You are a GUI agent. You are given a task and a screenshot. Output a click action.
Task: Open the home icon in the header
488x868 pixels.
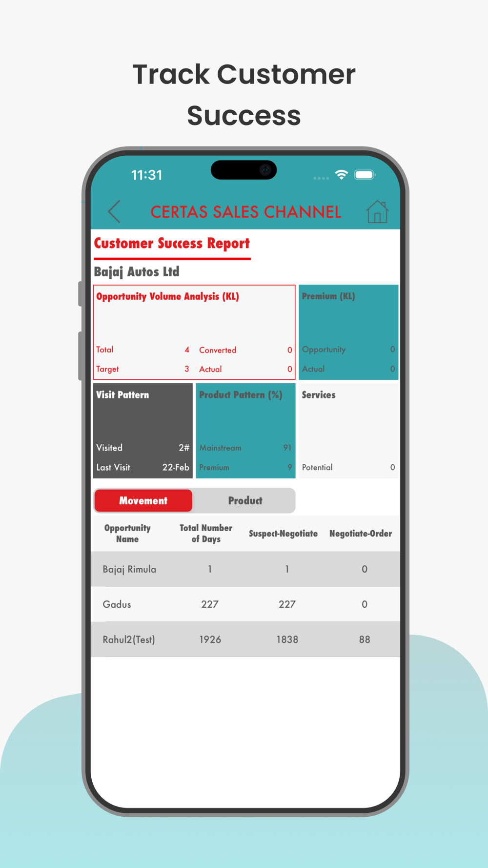pyautogui.click(x=377, y=212)
